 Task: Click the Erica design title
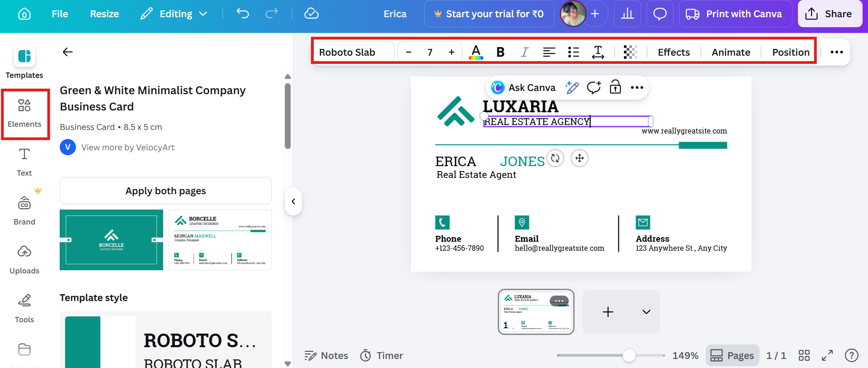(x=395, y=14)
